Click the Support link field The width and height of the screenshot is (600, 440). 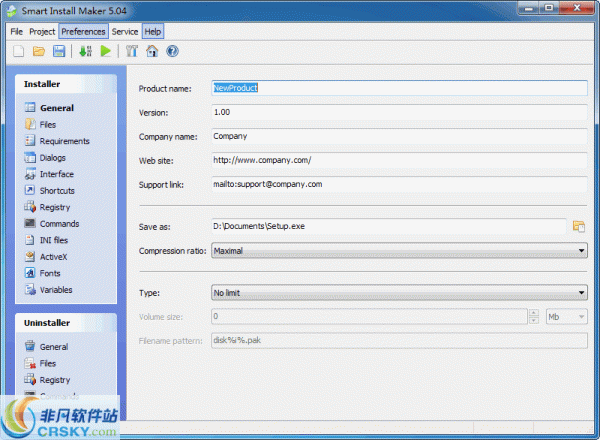pos(399,184)
